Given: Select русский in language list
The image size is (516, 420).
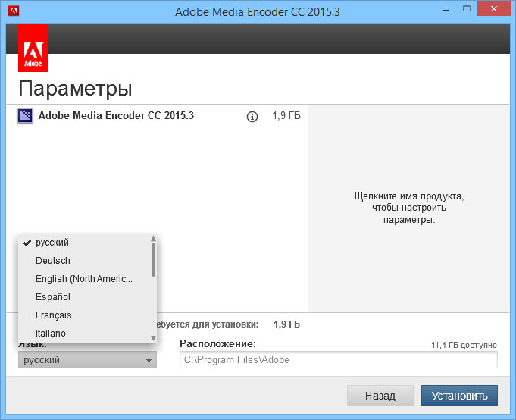Looking at the screenshot, I should [87, 243].
